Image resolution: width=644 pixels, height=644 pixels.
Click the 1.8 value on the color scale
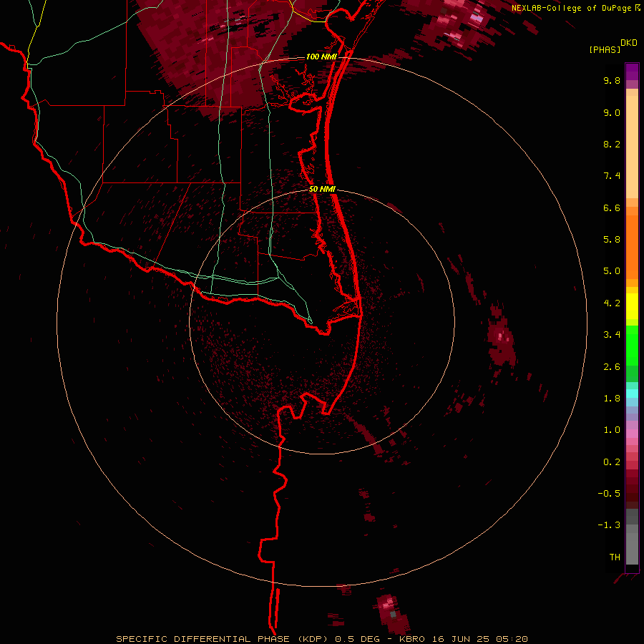(x=612, y=399)
